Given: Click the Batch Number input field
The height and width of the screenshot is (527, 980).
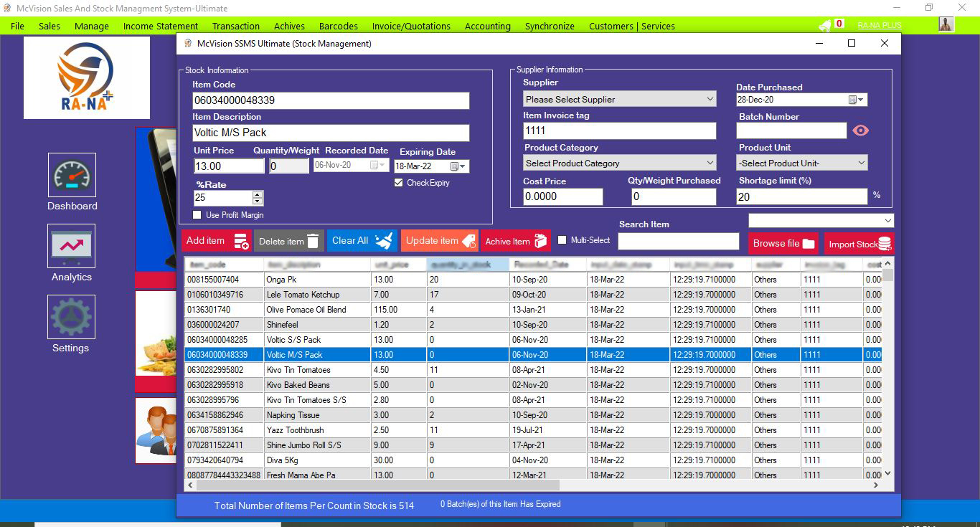Looking at the screenshot, I should coord(791,130).
